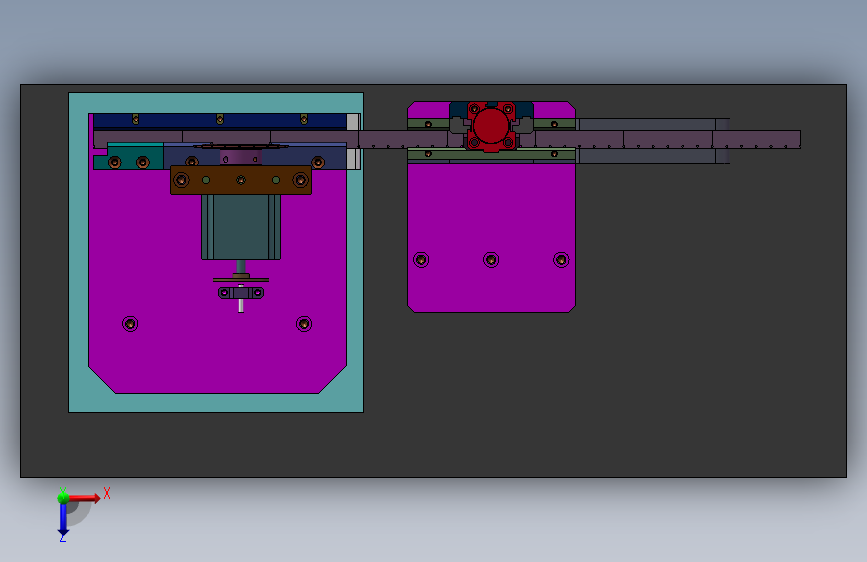The height and width of the screenshot is (562, 867).
Task: Select the middle screw on the right magenta plate
Action: click(x=491, y=259)
